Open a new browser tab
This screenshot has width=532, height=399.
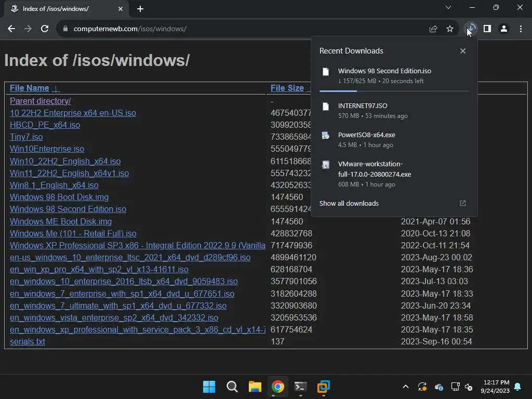pyautogui.click(x=140, y=9)
